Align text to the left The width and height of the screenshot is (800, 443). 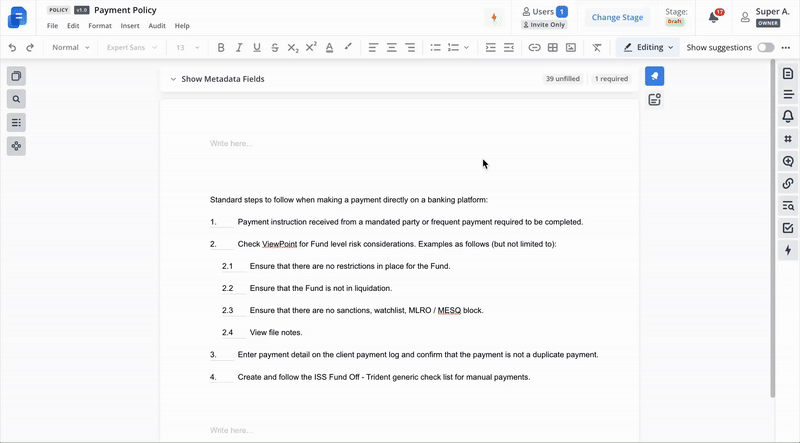(x=373, y=47)
